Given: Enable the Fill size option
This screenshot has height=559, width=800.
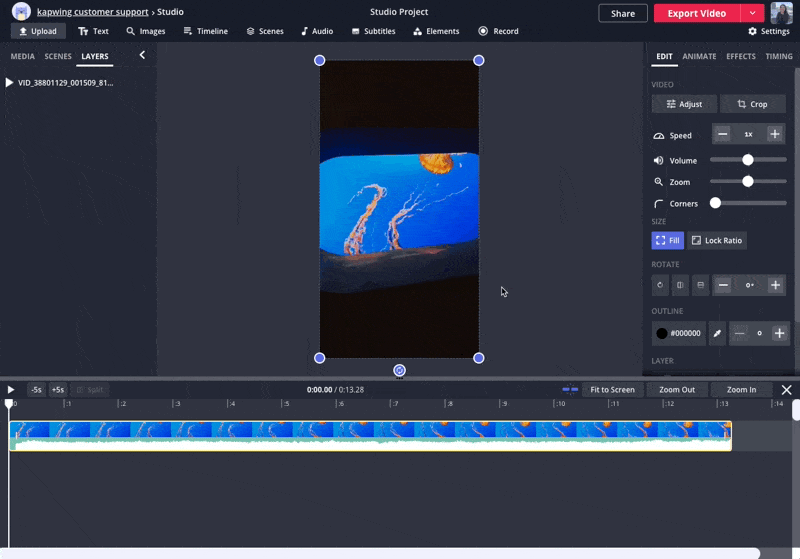Looking at the screenshot, I should 667,240.
